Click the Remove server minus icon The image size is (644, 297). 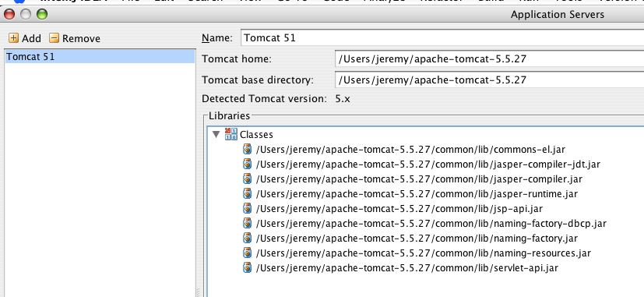[x=54, y=38]
